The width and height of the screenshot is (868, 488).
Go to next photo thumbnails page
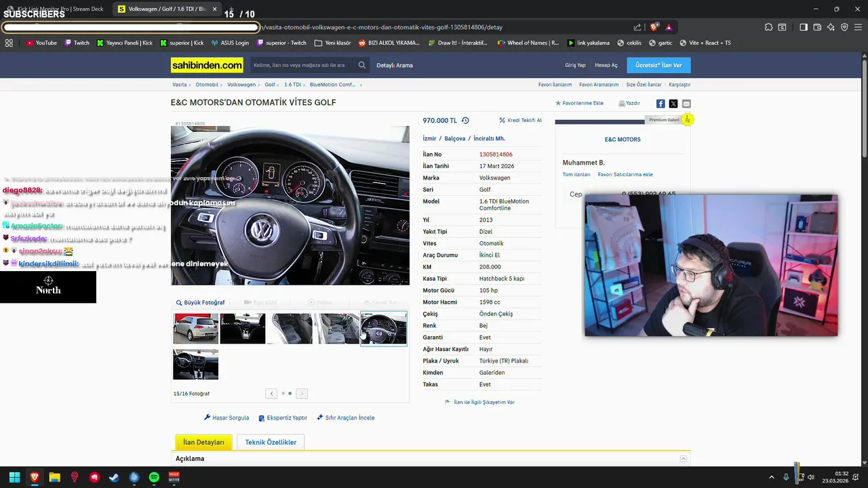click(x=302, y=393)
